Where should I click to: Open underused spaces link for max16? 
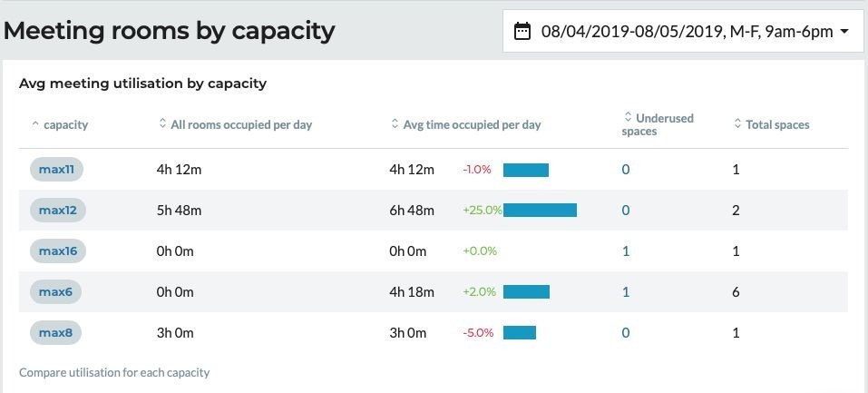point(626,251)
